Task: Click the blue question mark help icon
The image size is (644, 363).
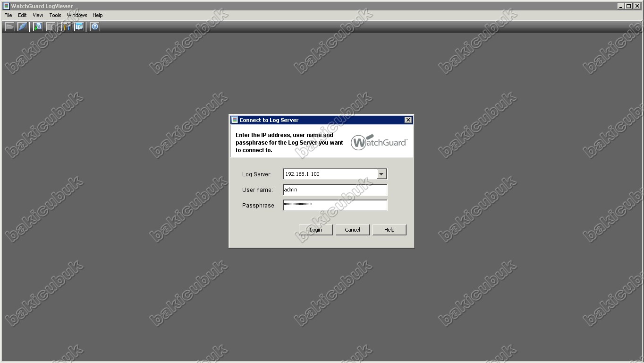Action: pyautogui.click(x=95, y=26)
